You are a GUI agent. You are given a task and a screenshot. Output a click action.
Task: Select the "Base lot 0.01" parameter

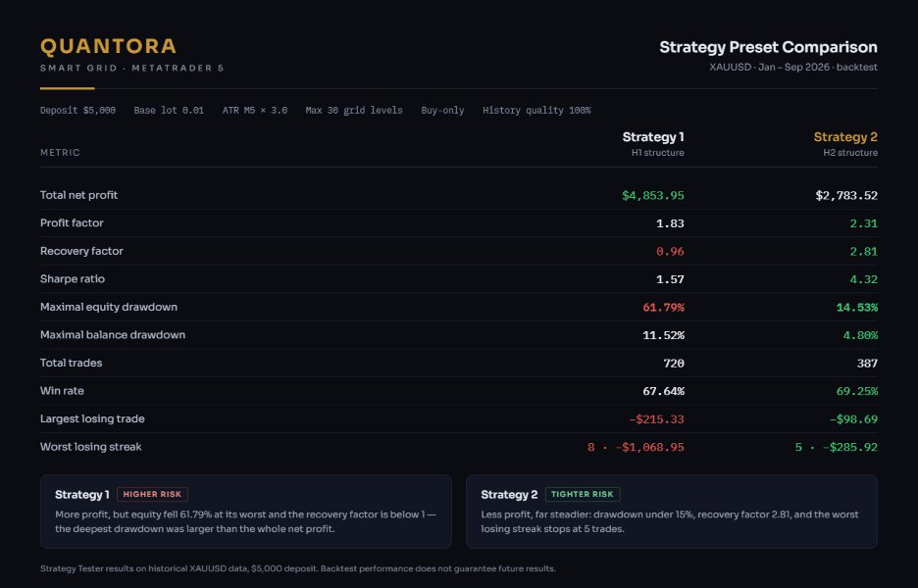[x=169, y=110]
